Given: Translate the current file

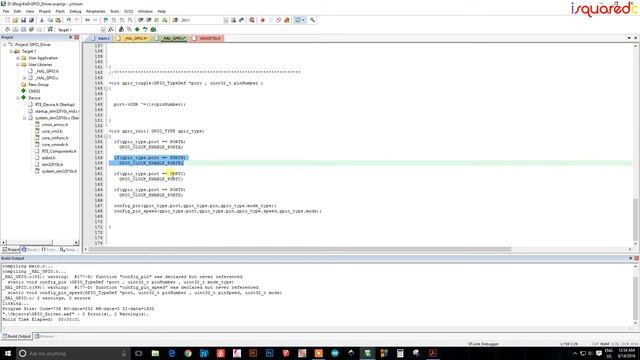Looking at the screenshot, I should (x=7, y=29).
